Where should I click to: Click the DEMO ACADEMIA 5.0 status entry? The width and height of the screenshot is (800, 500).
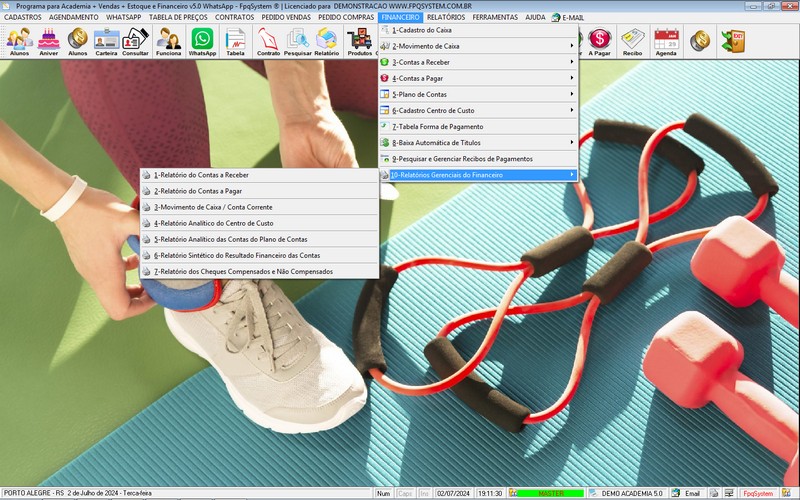(632, 493)
